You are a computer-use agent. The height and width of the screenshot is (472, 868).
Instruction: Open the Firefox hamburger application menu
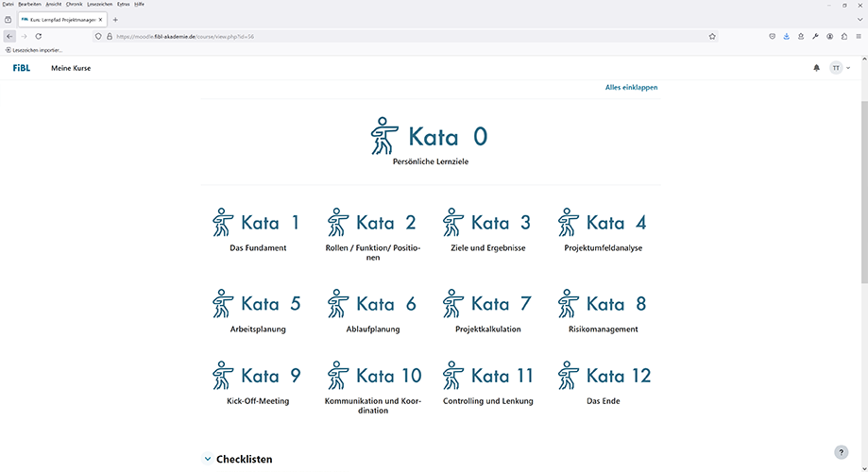(x=858, y=37)
